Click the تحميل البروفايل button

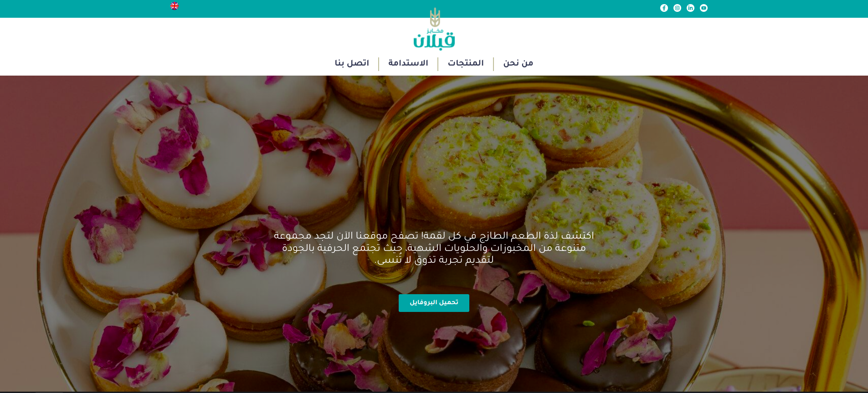coord(434,303)
